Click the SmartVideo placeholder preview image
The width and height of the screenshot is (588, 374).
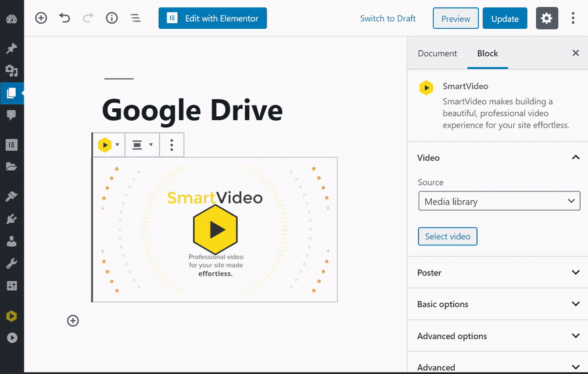pos(215,230)
